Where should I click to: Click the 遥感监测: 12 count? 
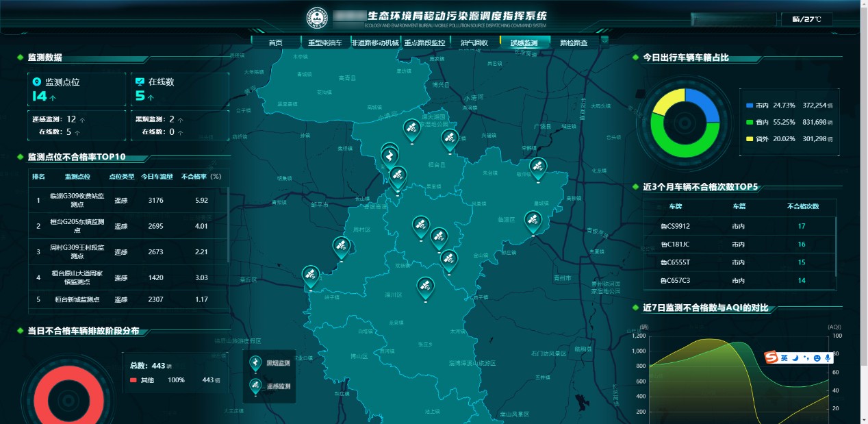point(59,119)
